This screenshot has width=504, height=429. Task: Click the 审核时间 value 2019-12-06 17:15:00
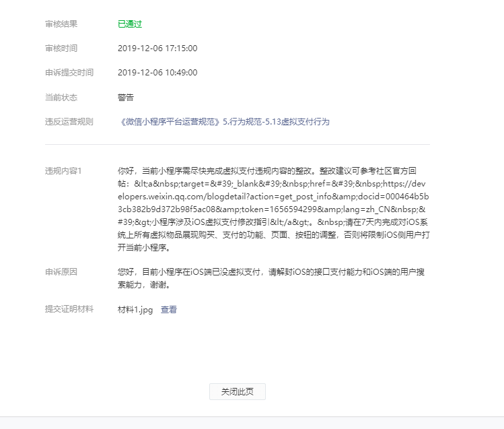(x=157, y=48)
